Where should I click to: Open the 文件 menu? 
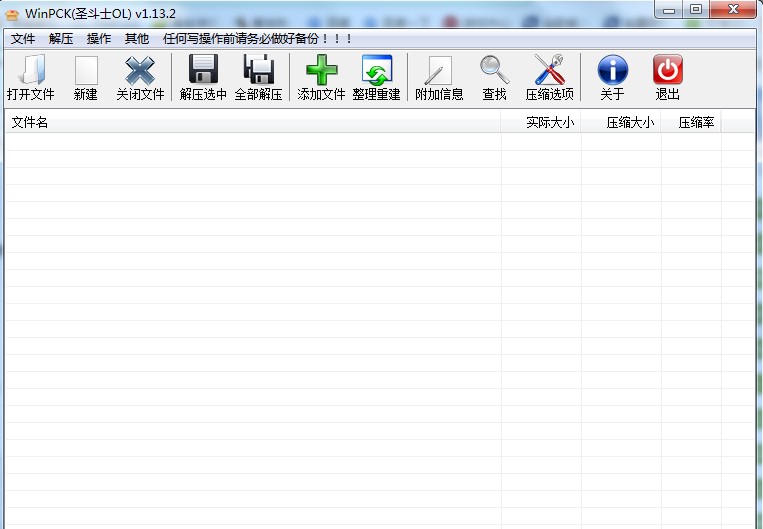point(23,38)
